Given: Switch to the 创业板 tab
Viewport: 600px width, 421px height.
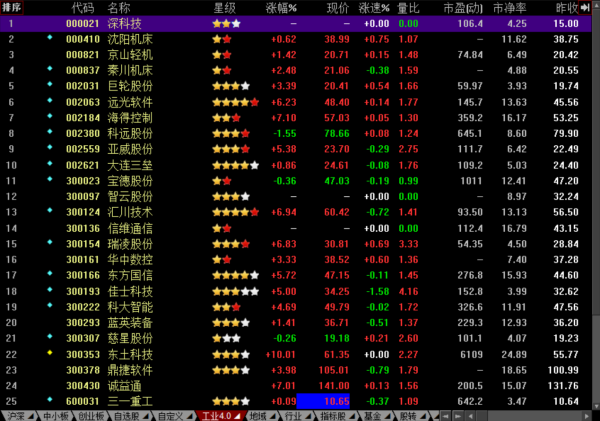Looking at the screenshot, I should 91,416.
